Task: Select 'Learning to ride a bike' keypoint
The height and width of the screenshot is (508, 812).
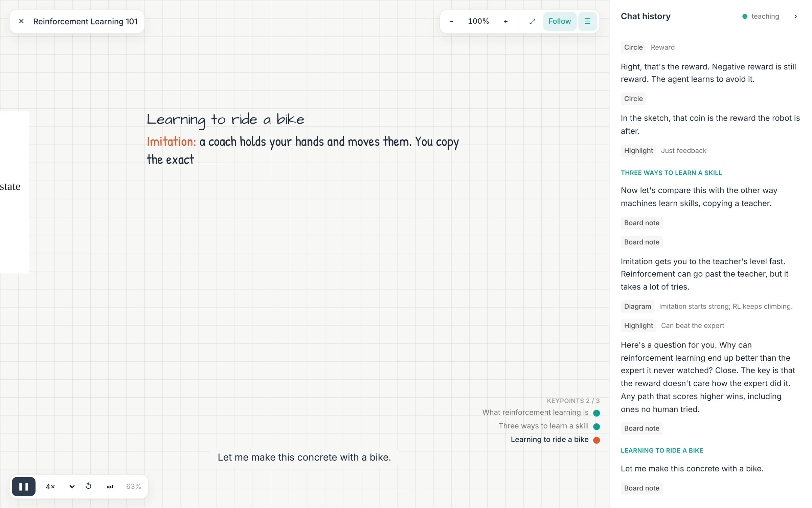Action: [555, 440]
